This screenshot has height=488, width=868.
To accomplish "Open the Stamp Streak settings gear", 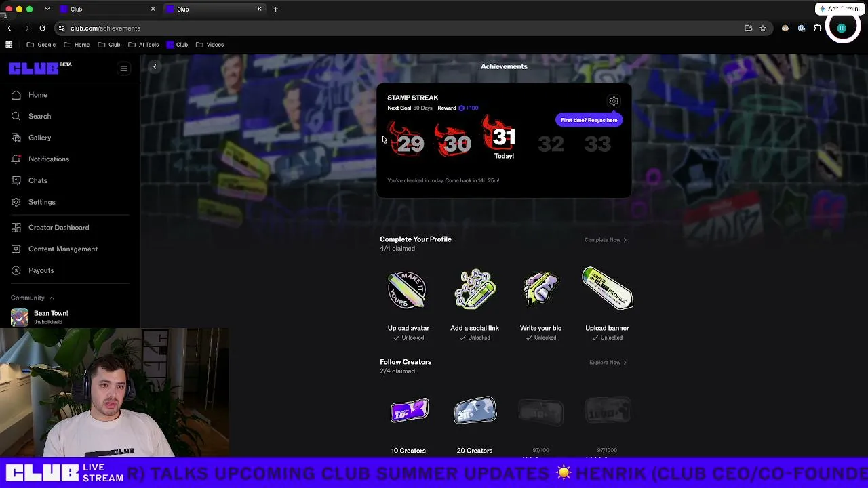I will [x=614, y=102].
